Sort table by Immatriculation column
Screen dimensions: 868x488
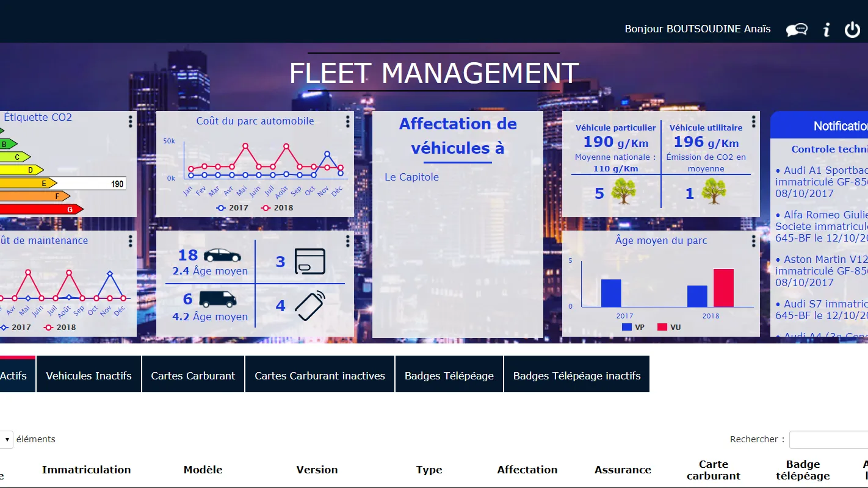point(87,470)
